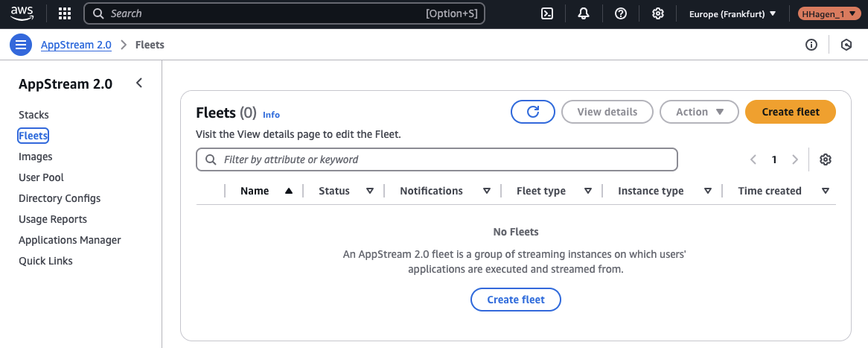
Task: Open the info panel circle icon
Action: click(811, 45)
